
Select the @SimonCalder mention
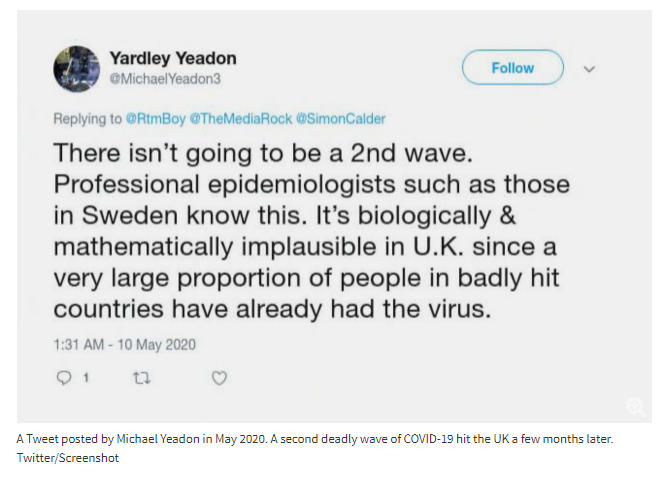click(x=340, y=118)
